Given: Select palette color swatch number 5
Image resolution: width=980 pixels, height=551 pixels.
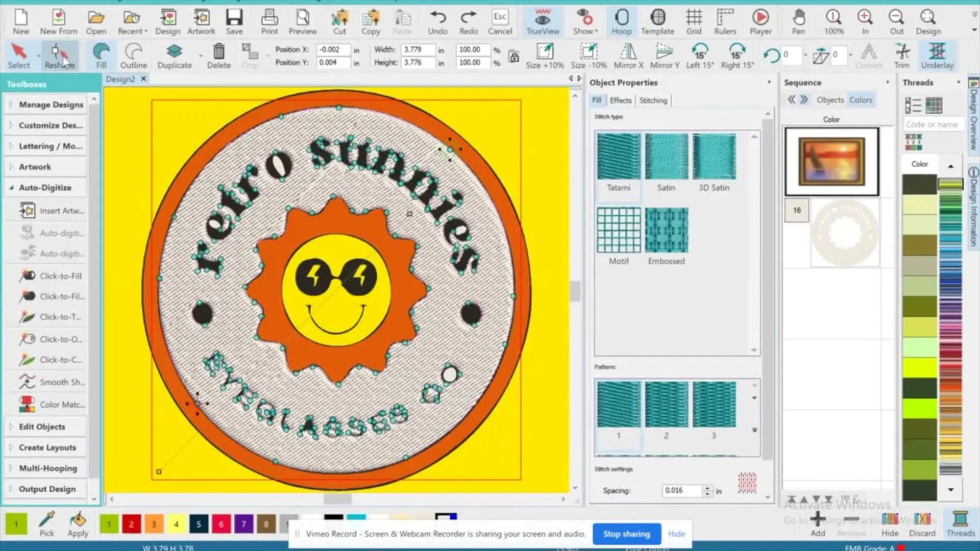Looking at the screenshot, I should (x=199, y=524).
